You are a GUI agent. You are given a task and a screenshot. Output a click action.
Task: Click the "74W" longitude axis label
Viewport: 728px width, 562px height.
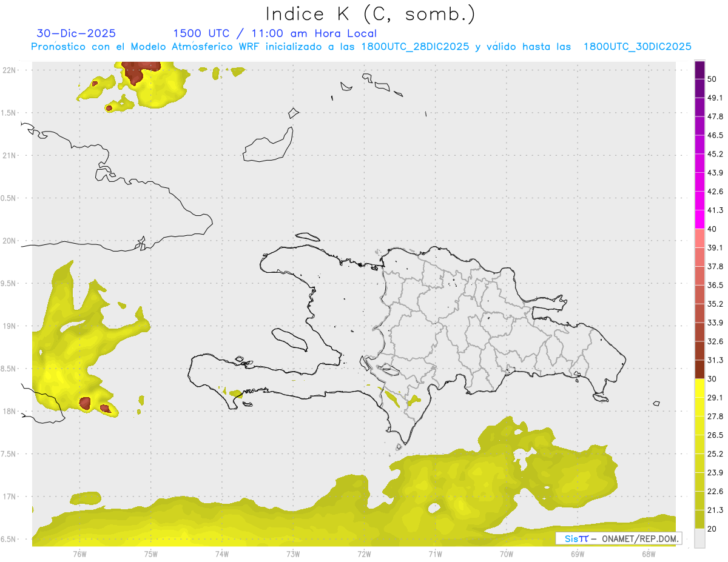(x=222, y=554)
